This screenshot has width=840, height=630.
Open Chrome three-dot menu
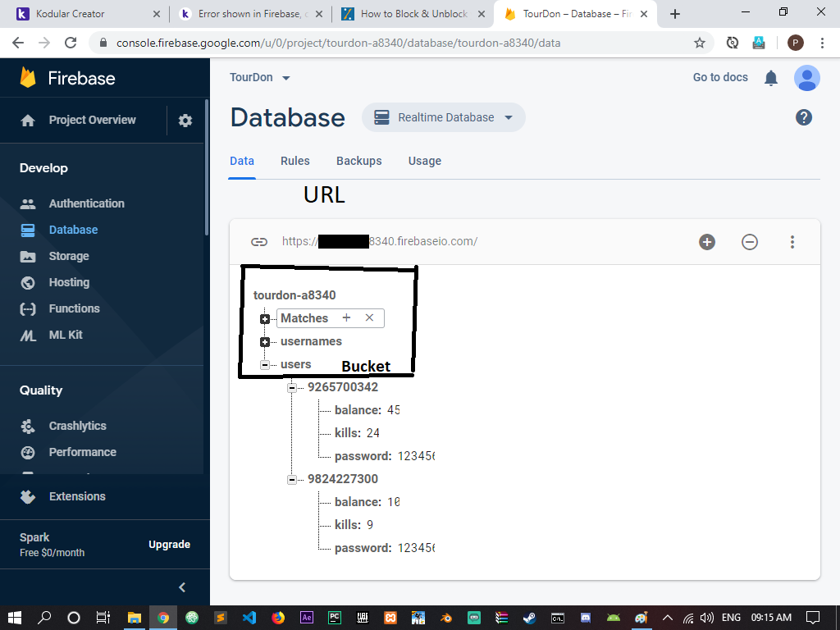(822, 43)
